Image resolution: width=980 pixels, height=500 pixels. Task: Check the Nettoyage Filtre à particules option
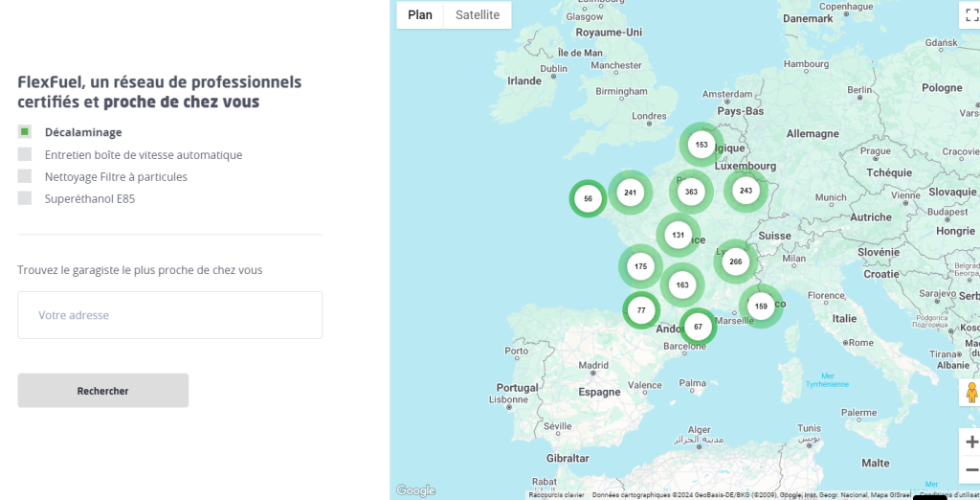point(24,176)
